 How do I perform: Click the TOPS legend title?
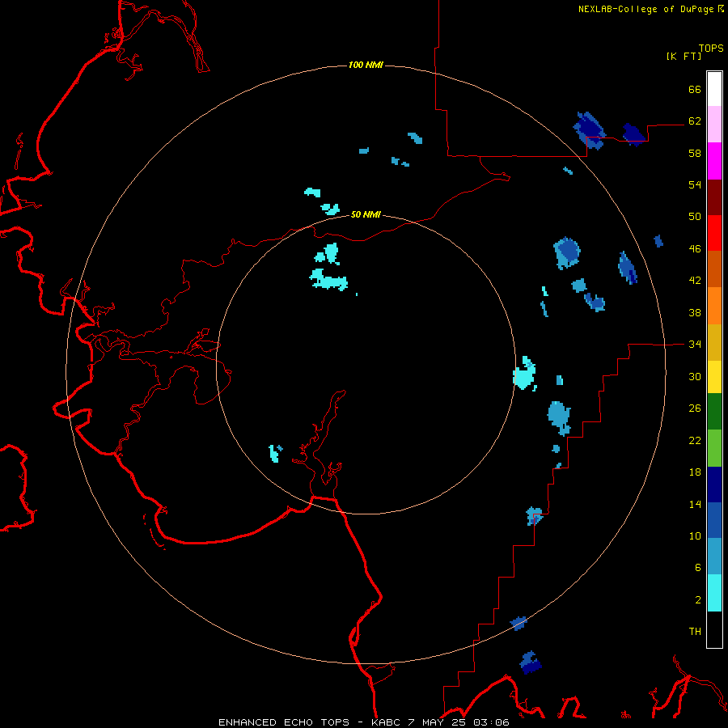(x=711, y=49)
